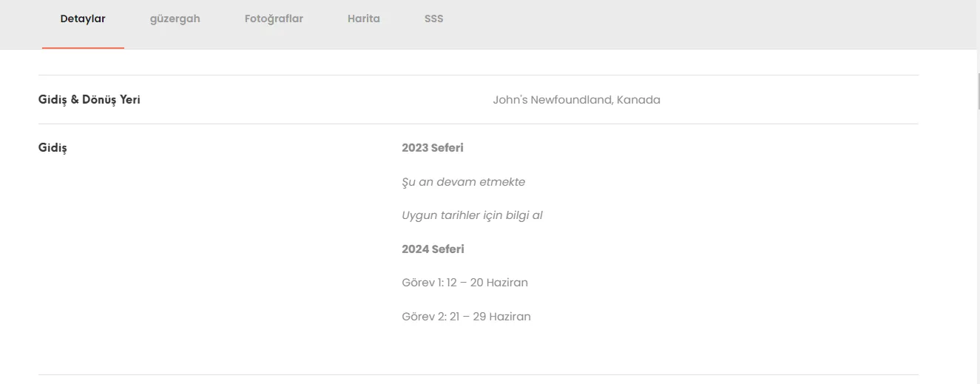This screenshot has height=384, width=980.
Task: Select the "Görev 1: 12 – 20 Haziran" date
Action: click(464, 283)
